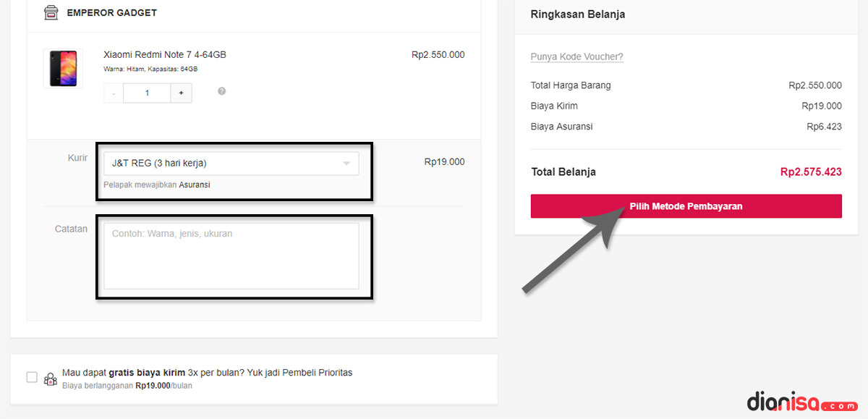Click the Pembeli Prioritas group icon

coord(51,378)
